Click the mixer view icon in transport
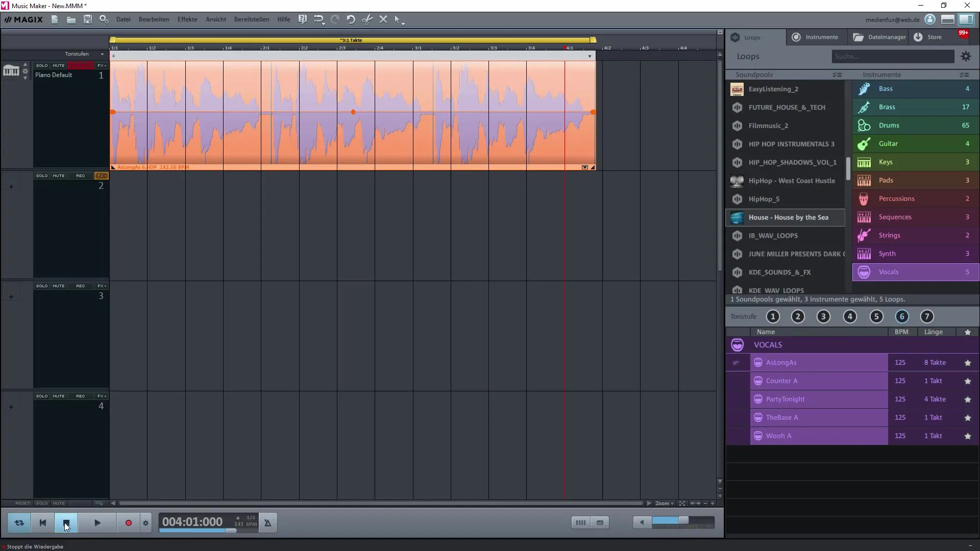 580,522
